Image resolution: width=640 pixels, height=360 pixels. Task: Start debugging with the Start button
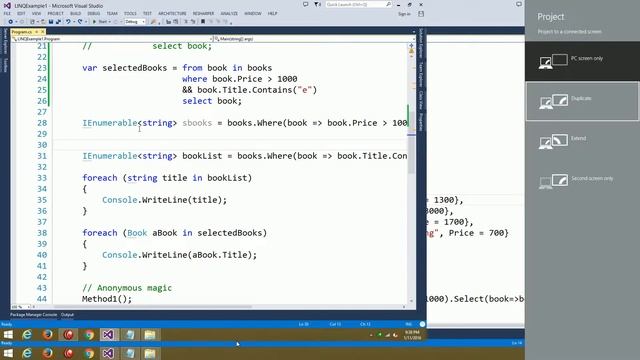(100, 22)
